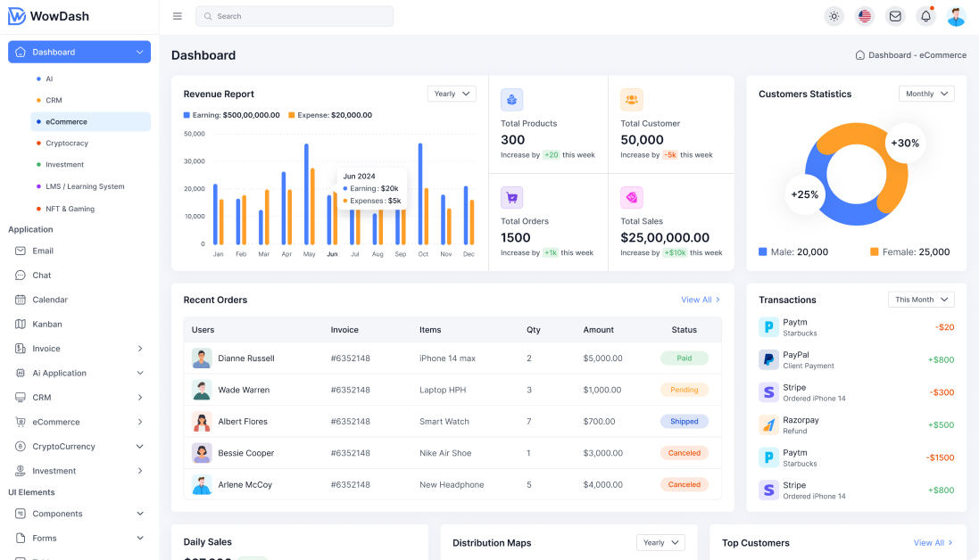979x560 pixels.
Task: Open the This Month dropdown in Transactions
Action: (920, 299)
